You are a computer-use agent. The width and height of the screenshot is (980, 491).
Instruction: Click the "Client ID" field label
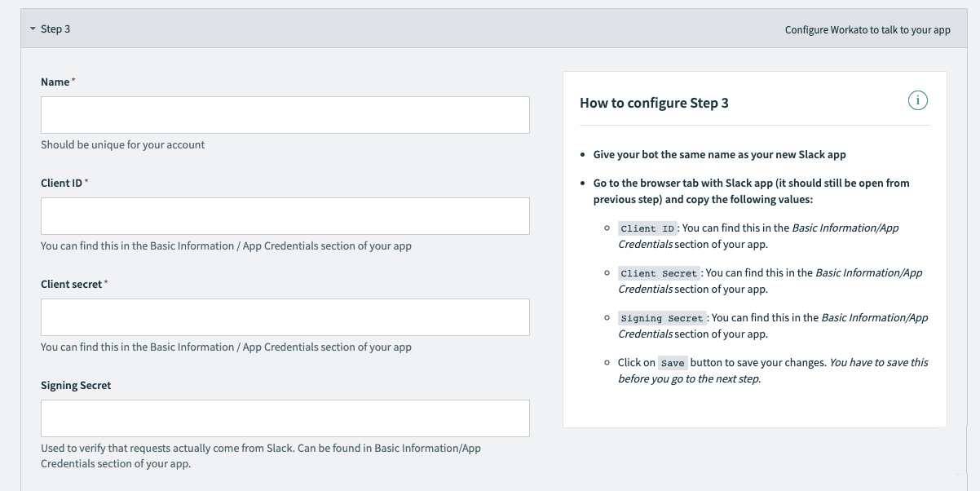click(62, 184)
